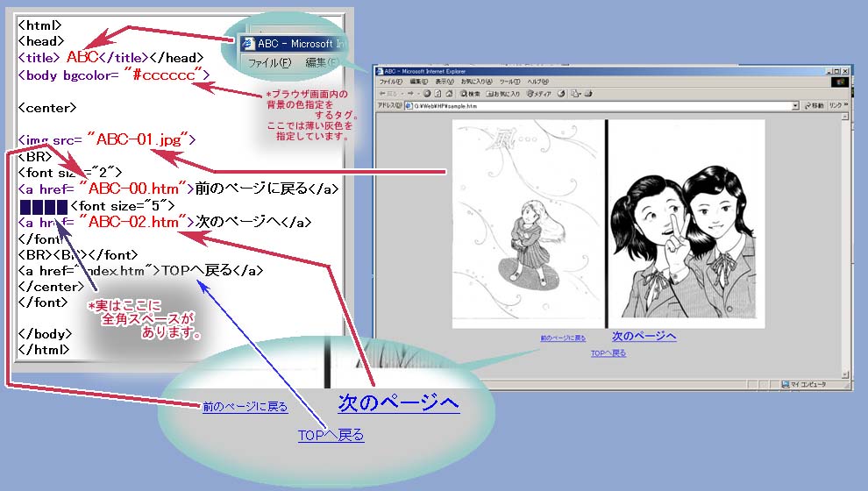Click the "ABC-02.htm" href line in the source
Viewport: 868px width, 491px height.
(165, 223)
